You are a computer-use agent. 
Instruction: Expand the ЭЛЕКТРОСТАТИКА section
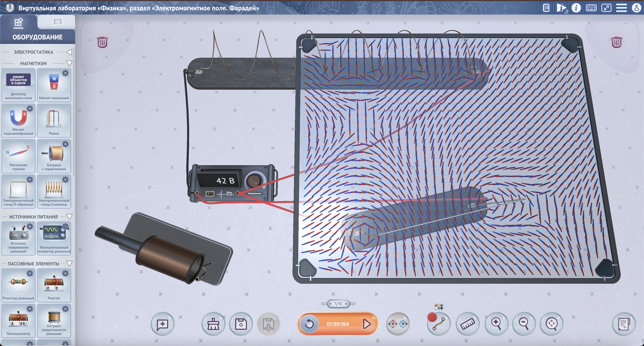(x=69, y=52)
